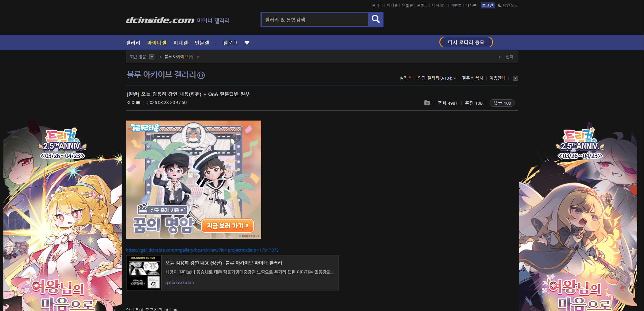The width and height of the screenshot is (644, 311).
Task: Click the preview card description text
Action: (x=250, y=272)
